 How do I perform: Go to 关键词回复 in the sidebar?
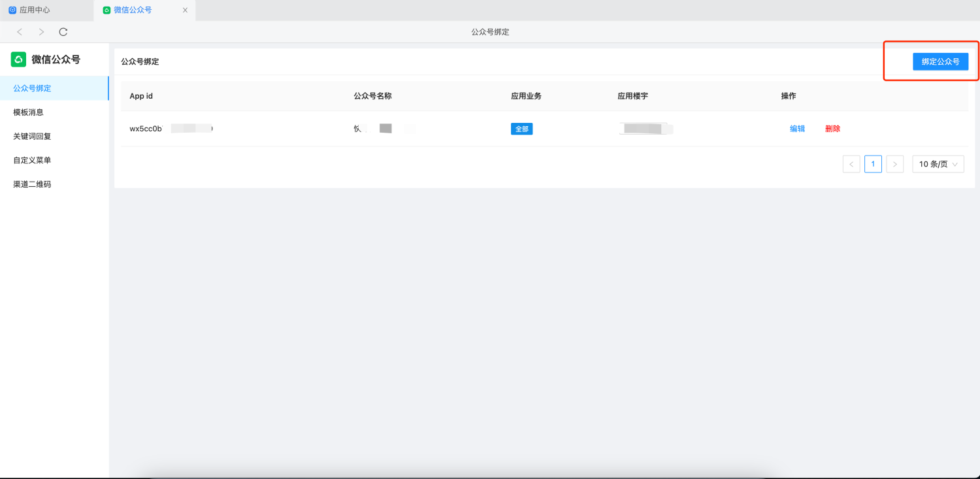[x=32, y=137]
